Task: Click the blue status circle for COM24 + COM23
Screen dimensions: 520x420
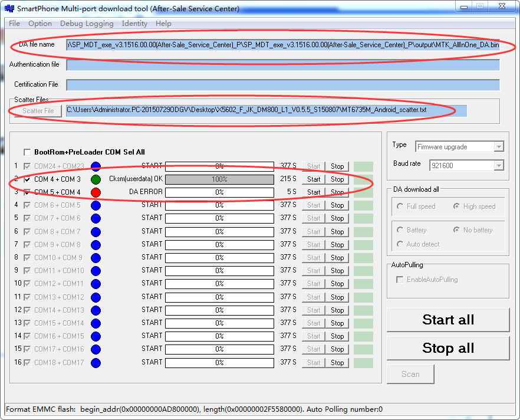Action: click(x=96, y=166)
